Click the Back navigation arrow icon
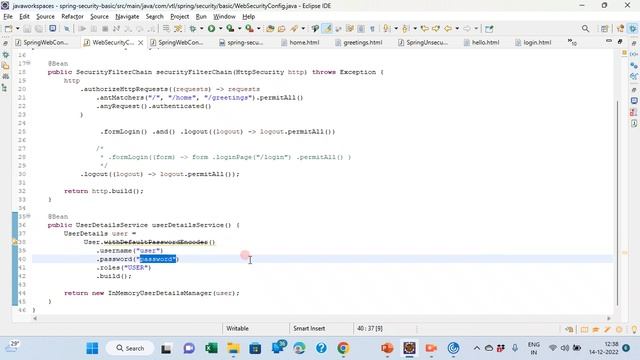The image size is (640, 360). point(448,29)
